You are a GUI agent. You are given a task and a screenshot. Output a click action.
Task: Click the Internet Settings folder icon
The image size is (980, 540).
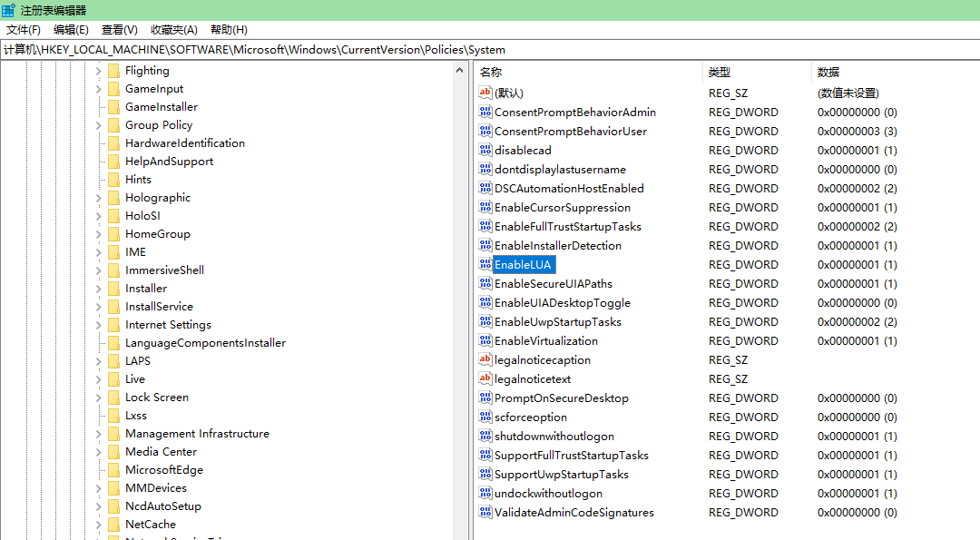point(113,325)
